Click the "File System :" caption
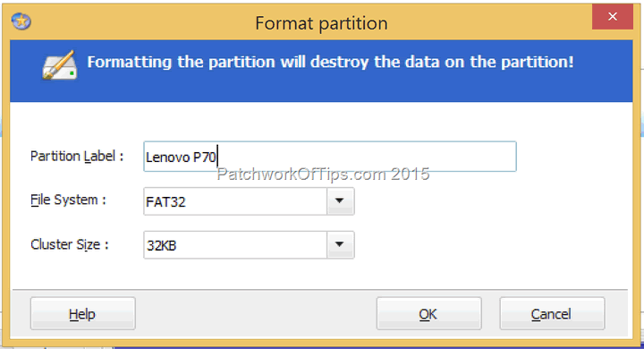The width and height of the screenshot is (644, 349). tap(68, 200)
